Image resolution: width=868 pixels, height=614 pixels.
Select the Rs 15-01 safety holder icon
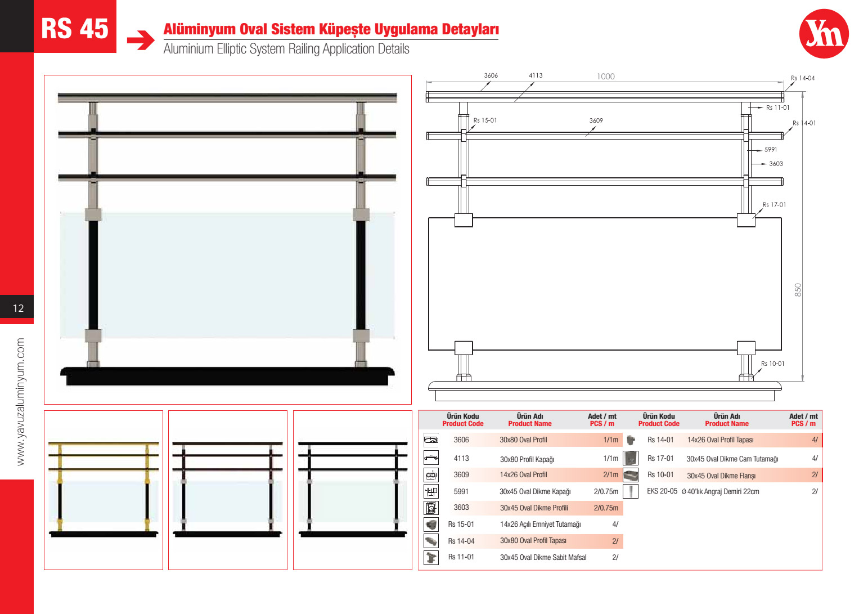coord(431,525)
